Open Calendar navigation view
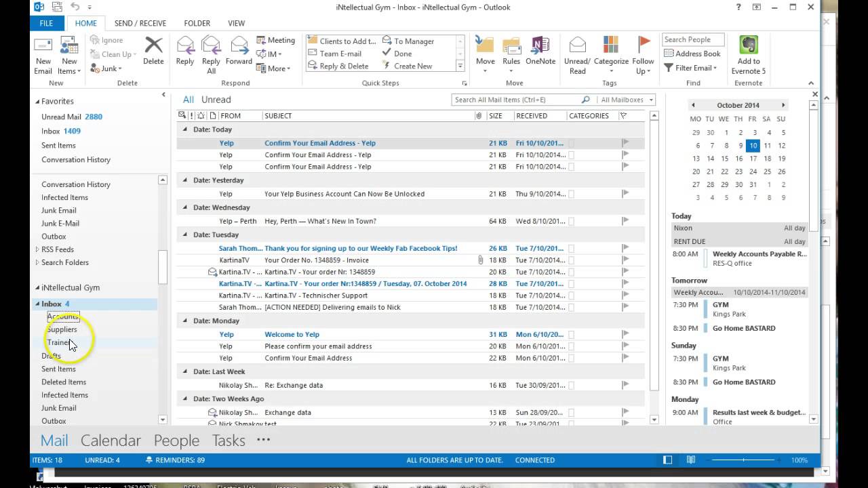This screenshot has width=868, height=488. pos(111,441)
